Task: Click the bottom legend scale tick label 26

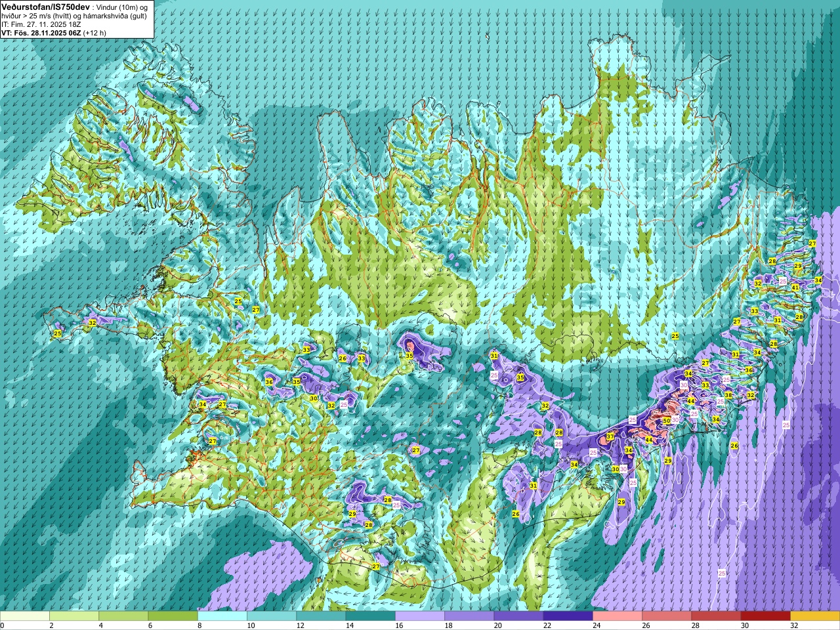Action: (646, 625)
